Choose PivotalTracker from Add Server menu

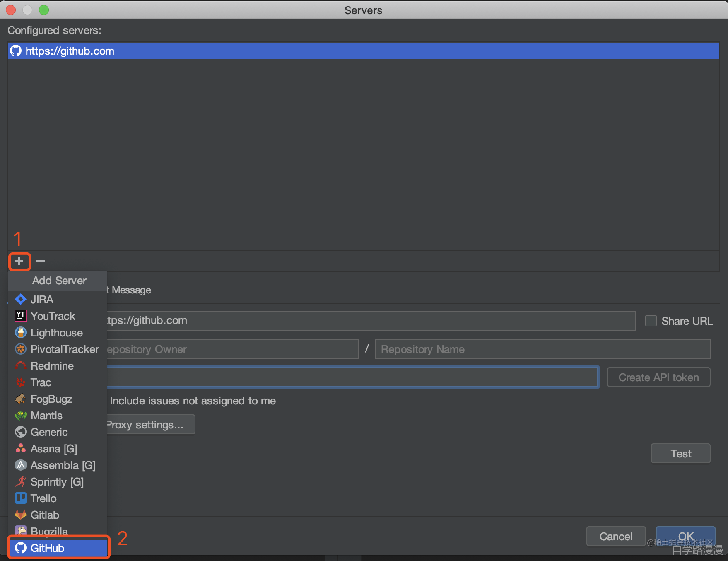(58, 349)
